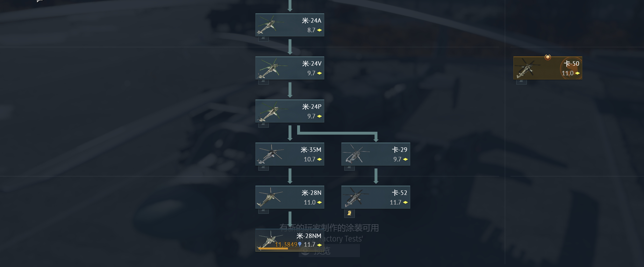Screen dimensions: 644x267
Task: Click the small icon beneath 卡-50
Action: click(521, 82)
